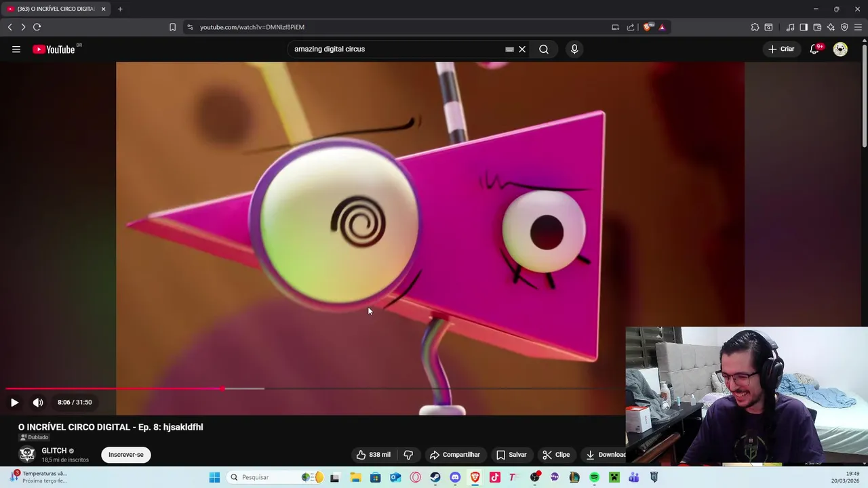Open Steam from the taskbar
This screenshot has height=488, width=868.
(x=435, y=477)
